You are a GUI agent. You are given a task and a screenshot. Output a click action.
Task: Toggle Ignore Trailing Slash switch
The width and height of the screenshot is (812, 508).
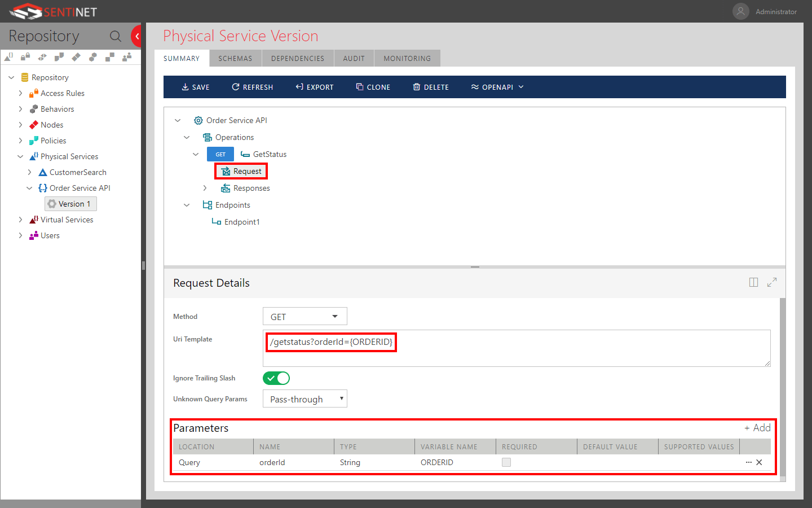(276, 378)
